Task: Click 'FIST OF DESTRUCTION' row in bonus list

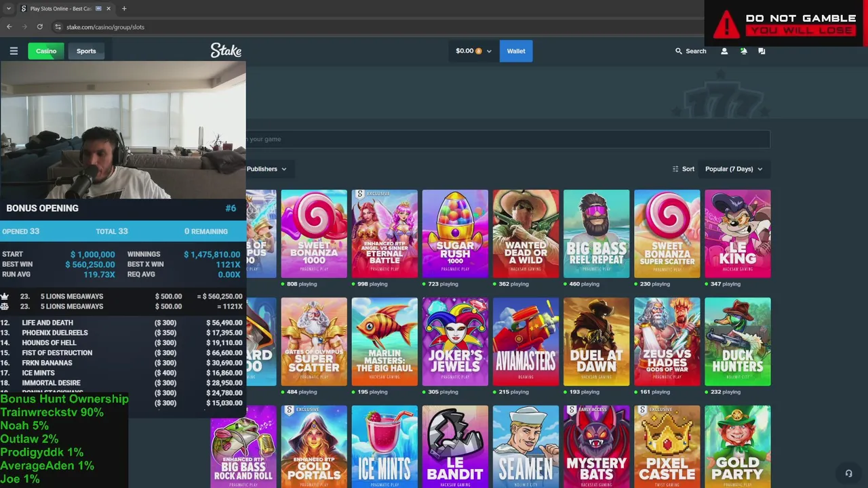Action: coord(122,352)
